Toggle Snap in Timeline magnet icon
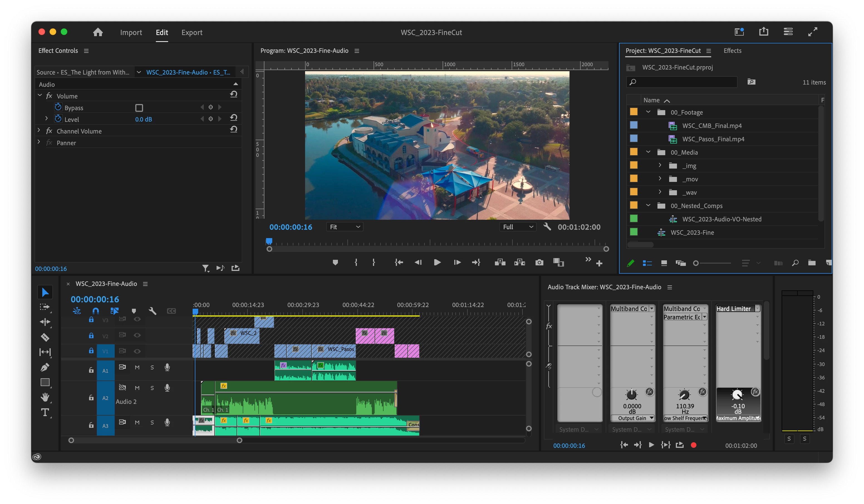 point(96,311)
